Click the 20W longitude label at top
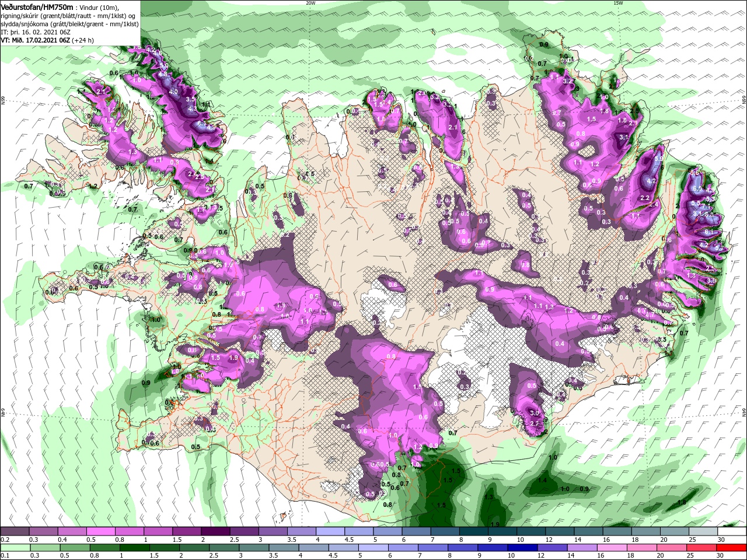 pyautogui.click(x=310, y=3)
